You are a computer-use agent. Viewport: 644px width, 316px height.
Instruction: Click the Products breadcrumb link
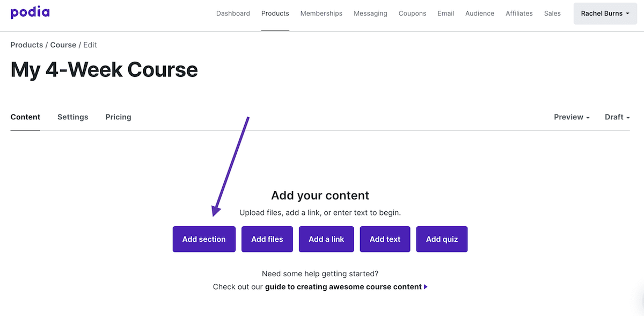point(26,45)
